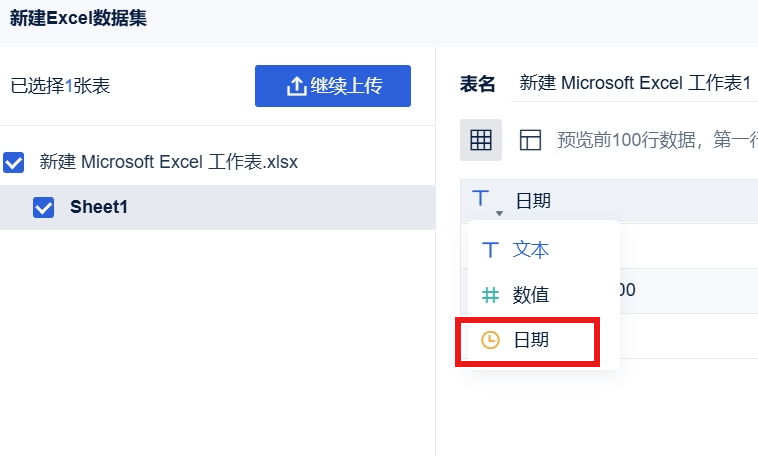Open the column type dropdown arrow for 日期
This screenshot has height=456, width=758.
click(x=499, y=213)
